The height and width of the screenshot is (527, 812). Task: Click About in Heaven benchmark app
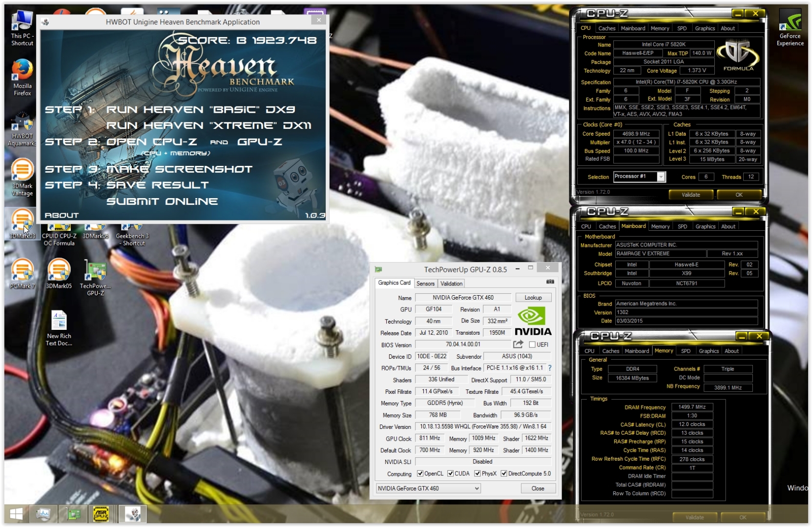coord(62,215)
